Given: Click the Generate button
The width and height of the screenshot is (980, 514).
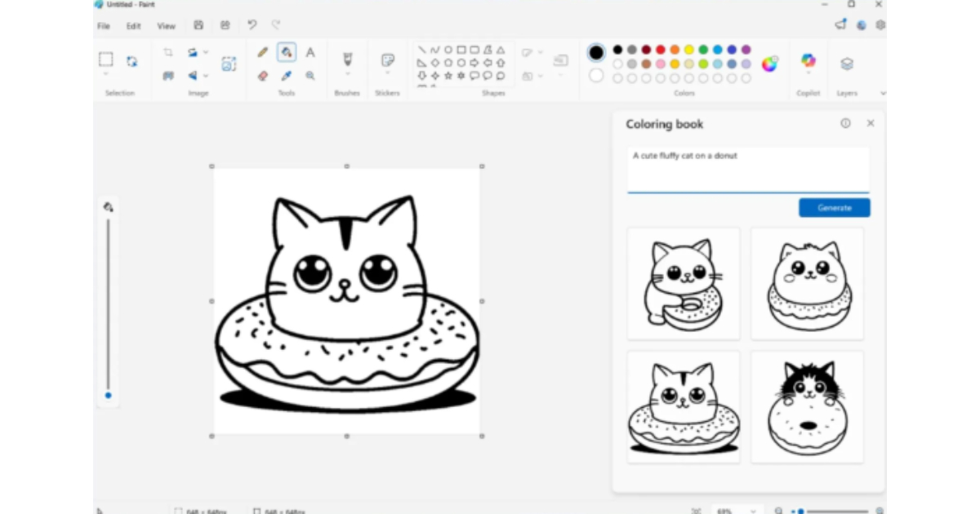Looking at the screenshot, I should (834, 208).
